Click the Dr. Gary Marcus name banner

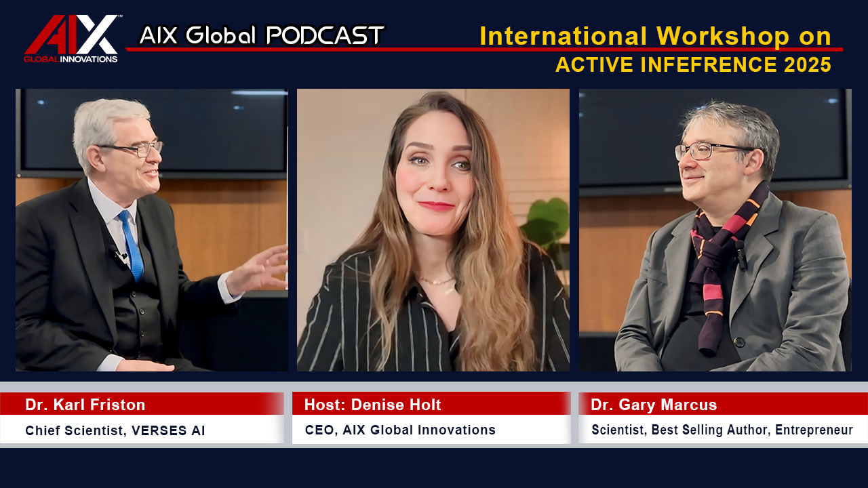pyautogui.click(x=654, y=405)
